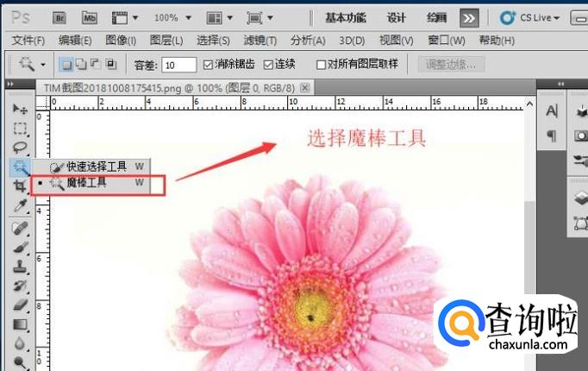Viewport: 588px width, 371px height.
Task: Switch to the 绘画 workspace
Action: pyautogui.click(x=436, y=17)
